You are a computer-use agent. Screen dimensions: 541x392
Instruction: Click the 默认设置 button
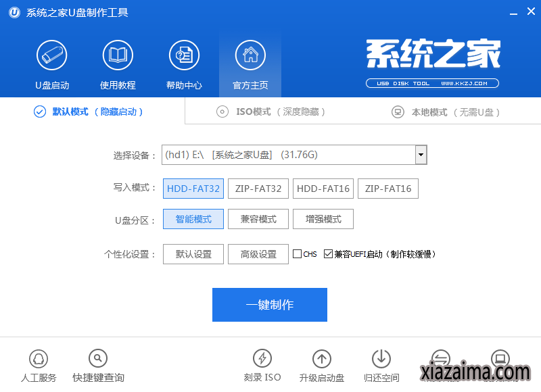(x=193, y=254)
